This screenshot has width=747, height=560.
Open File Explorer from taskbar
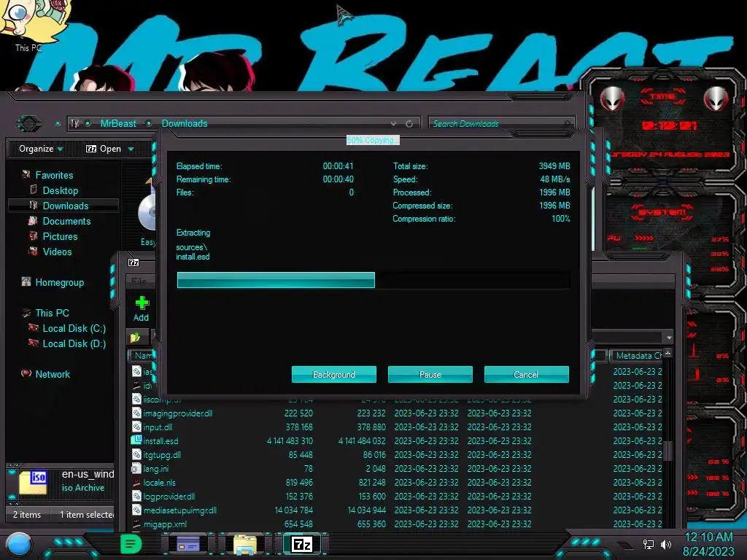[x=245, y=544]
